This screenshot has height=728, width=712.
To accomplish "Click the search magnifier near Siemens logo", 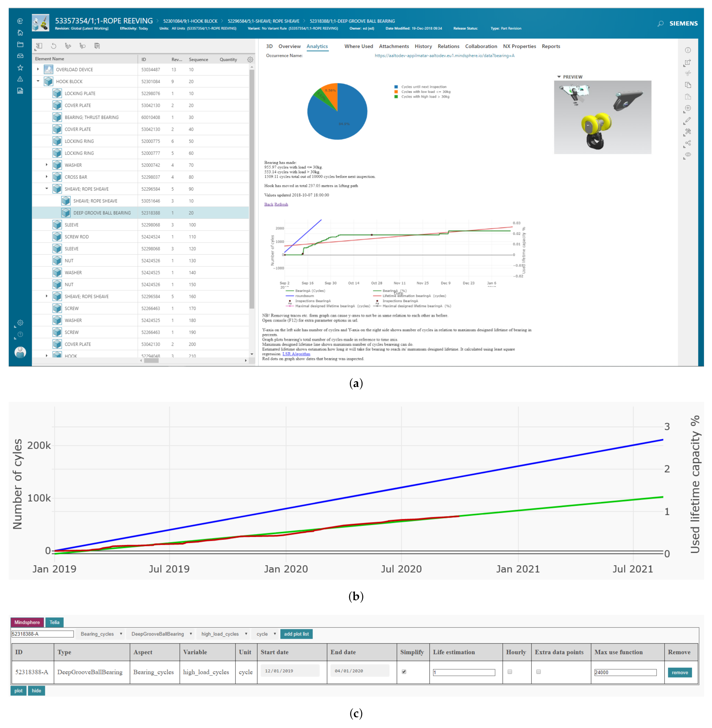I will (660, 24).
